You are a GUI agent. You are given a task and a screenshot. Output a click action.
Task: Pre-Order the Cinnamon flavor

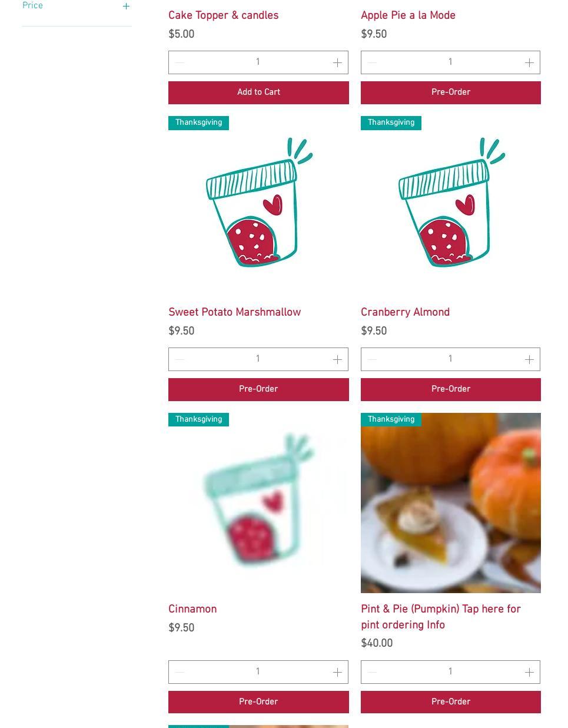[x=258, y=702]
